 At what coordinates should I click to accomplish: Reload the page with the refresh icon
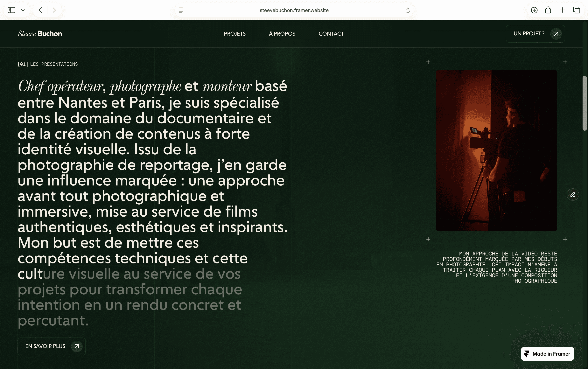(x=407, y=10)
